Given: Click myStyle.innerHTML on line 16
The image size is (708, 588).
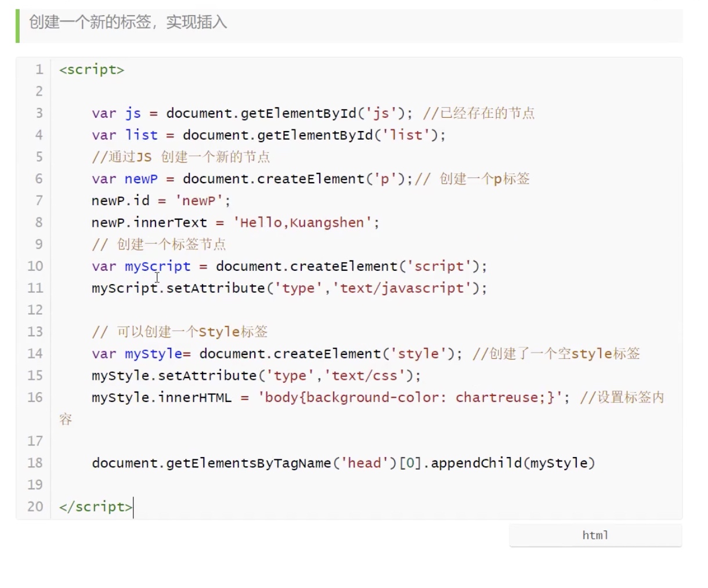Looking at the screenshot, I should tap(161, 398).
